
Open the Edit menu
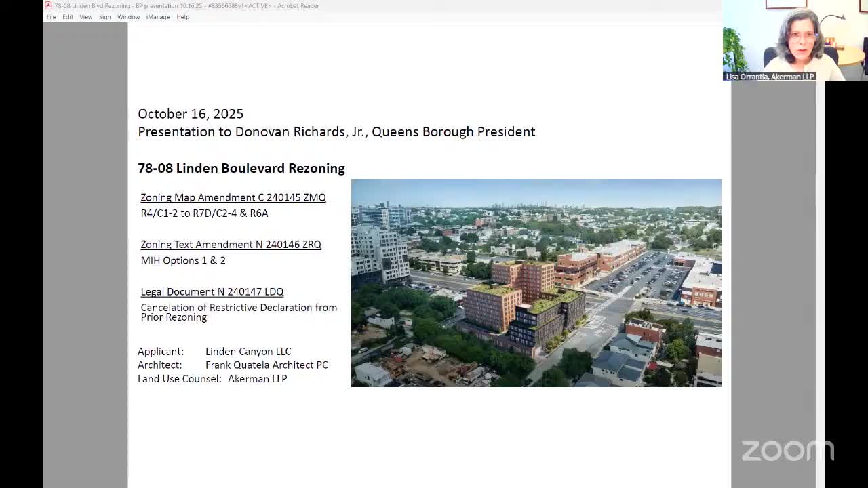pyautogui.click(x=68, y=17)
